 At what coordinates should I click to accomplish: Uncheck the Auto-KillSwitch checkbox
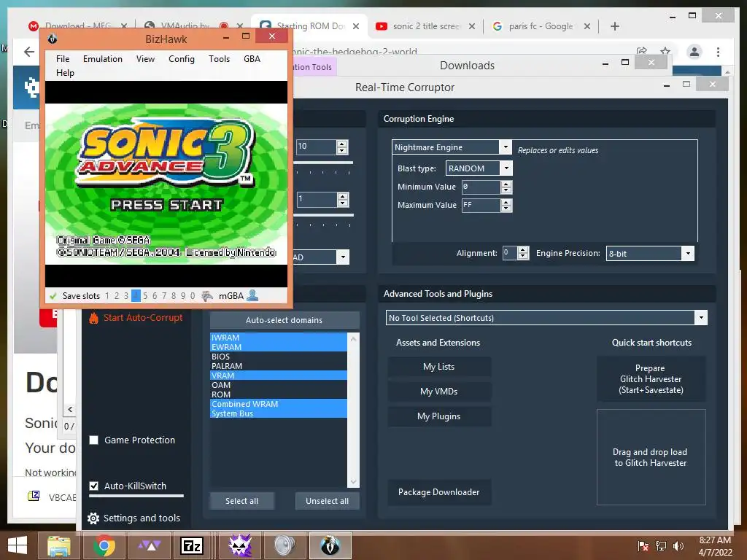pyautogui.click(x=94, y=486)
